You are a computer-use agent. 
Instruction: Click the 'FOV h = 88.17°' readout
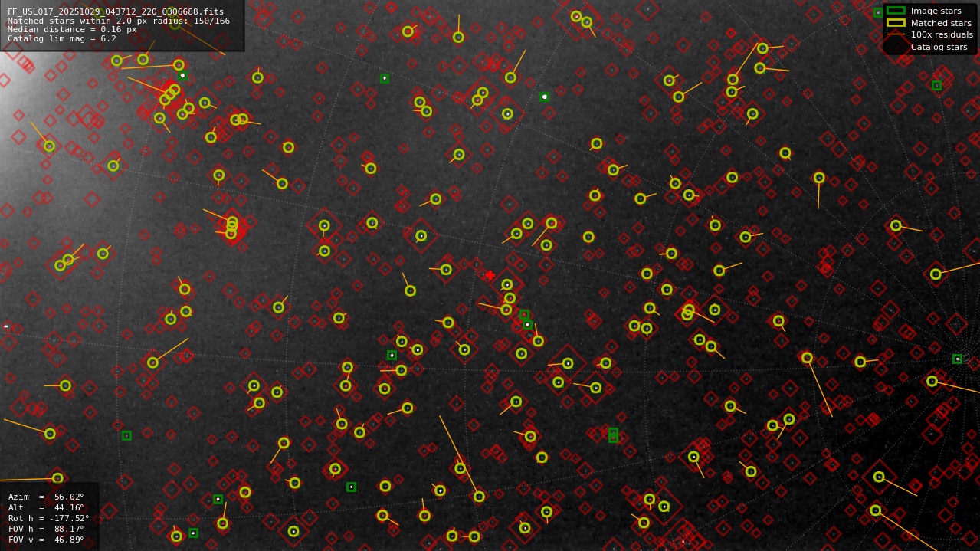46,530
